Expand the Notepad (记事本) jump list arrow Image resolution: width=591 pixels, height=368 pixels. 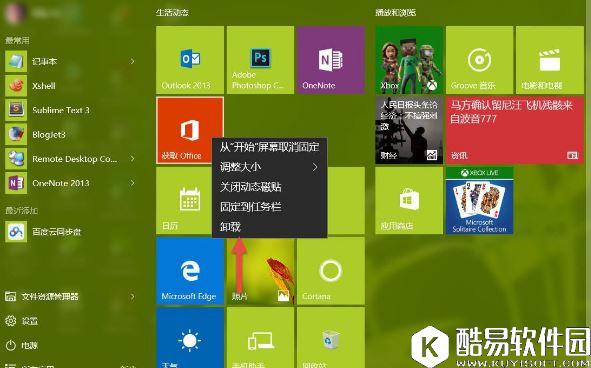coord(132,61)
